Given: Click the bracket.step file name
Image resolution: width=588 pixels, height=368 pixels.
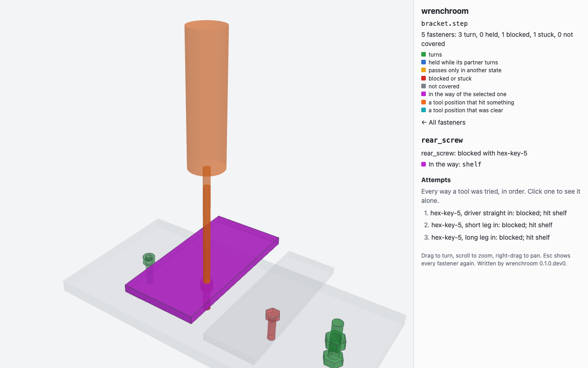Looking at the screenshot, I should [x=444, y=23].
